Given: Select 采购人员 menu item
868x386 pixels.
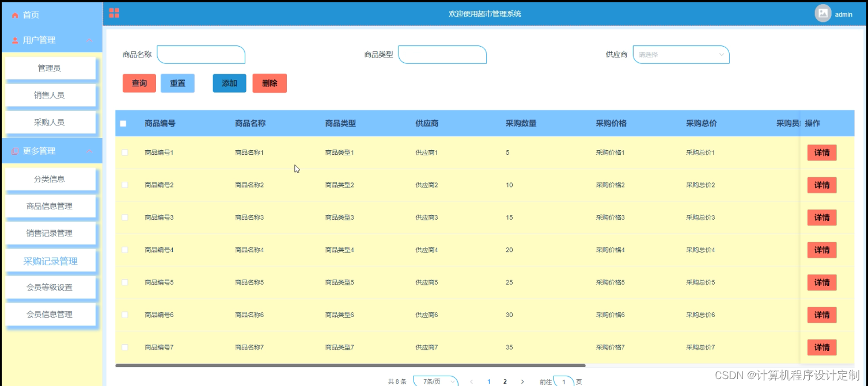Looking at the screenshot, I should [x=50, y=122].
